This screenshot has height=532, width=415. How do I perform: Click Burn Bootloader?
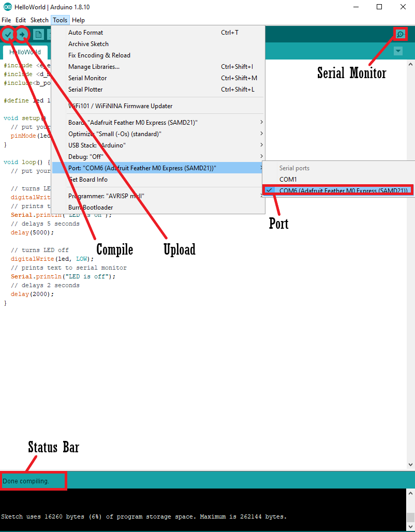point(91,208)
